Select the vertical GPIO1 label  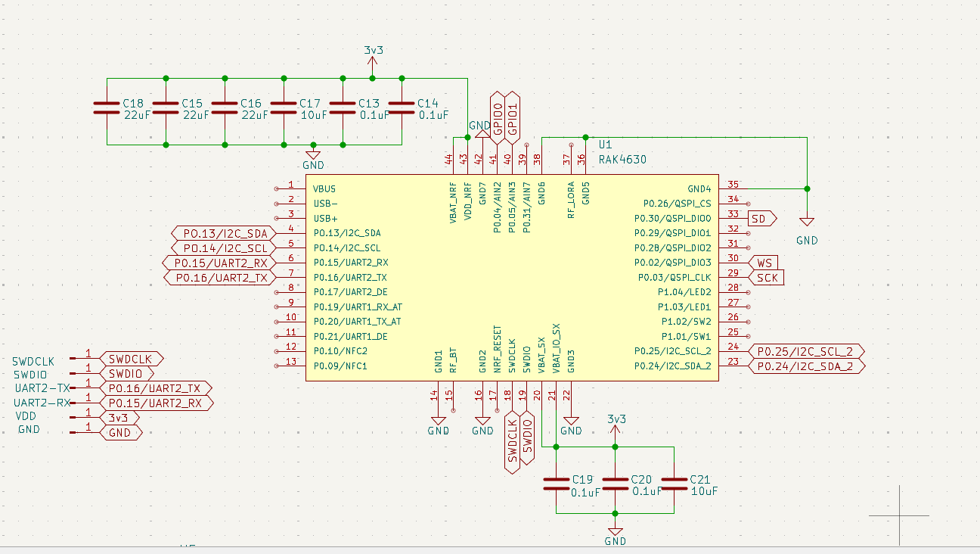[x=512, y=116]
